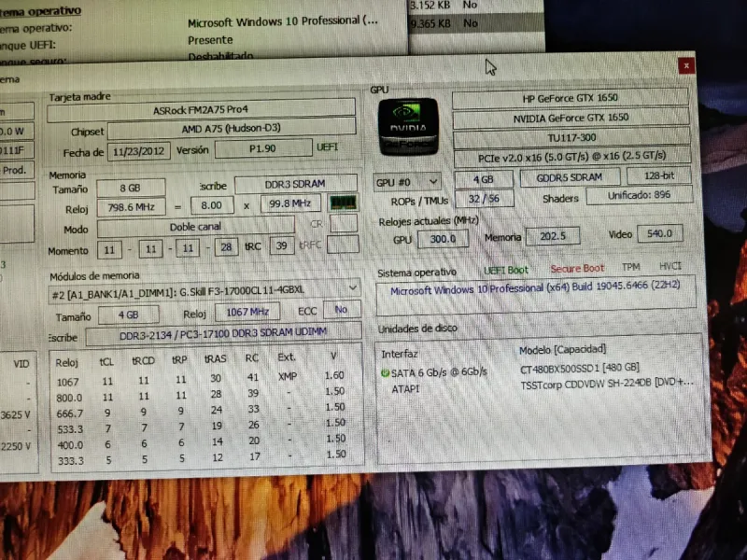Select the 9.365 KB row in background list
Image resolution: width=747 pixels, height=560 pixels.
pyautogui.click(x=476, y=22)
